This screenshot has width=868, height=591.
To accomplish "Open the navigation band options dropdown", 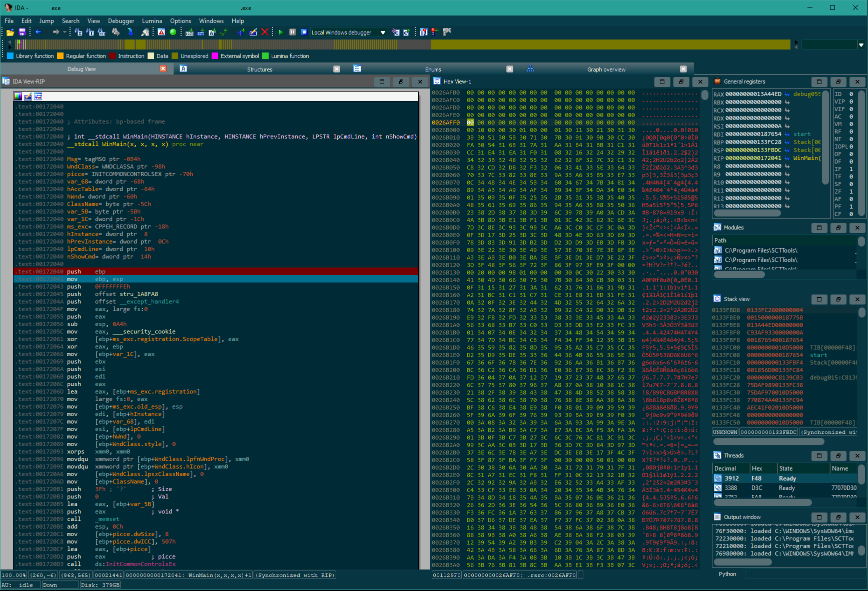I will 861,44.
